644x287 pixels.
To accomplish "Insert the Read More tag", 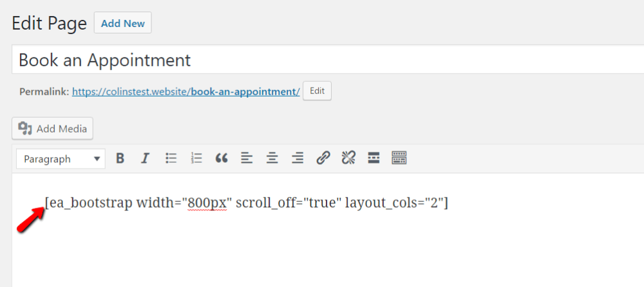I will pos(374,158).
